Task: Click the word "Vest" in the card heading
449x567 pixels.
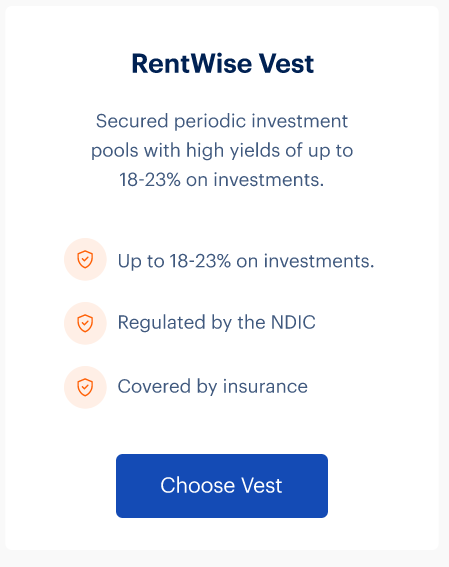Action: click(x=286, y=64)
